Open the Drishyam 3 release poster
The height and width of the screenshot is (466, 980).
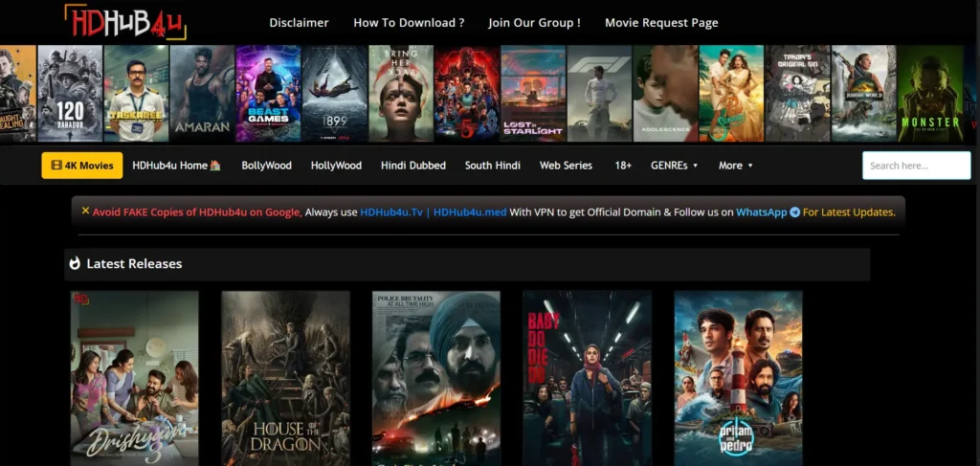pyautogui.click(x=134, y=379)
